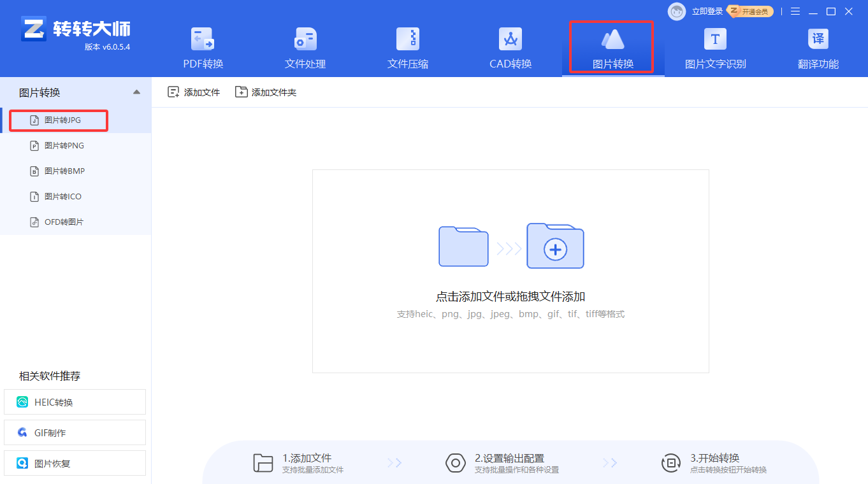Click the 点击添加文件或拖拽文件添加 text
Screen dimensions: 868x484
pyautogui.click(x=510, y=296)
